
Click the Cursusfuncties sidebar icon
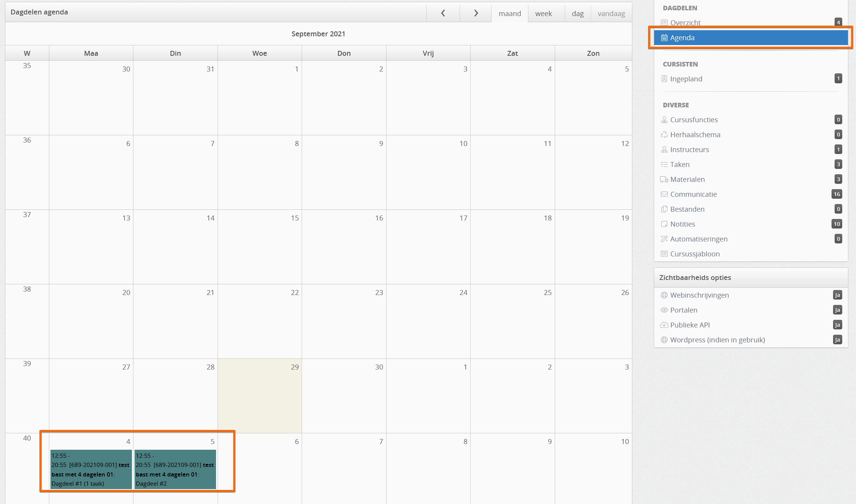click(664, 120)
